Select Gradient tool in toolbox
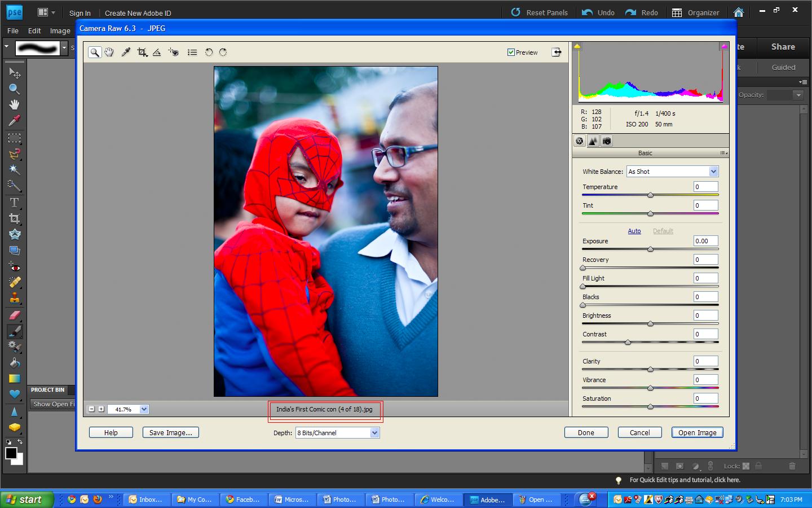Screen dimensions: 812x508 point(15,379)
